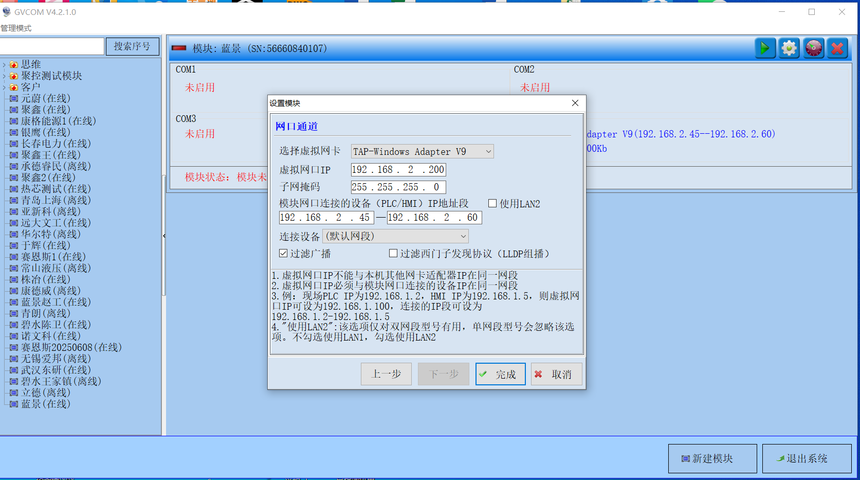Click the end IP range field 192.168.2.60

pyautogui.click(x=434, y=218)
